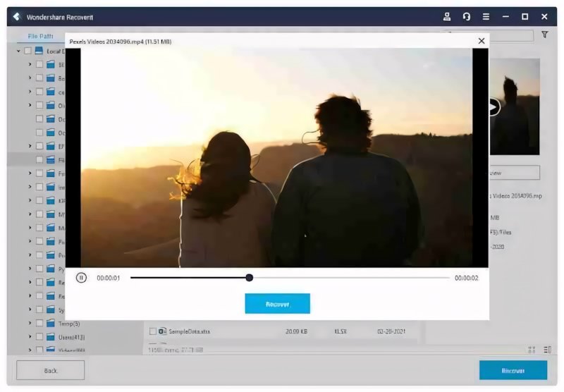
Task: Tick the checkbox for the 'Py' folder
Action: pyautogui.click(x=39, y=269)
